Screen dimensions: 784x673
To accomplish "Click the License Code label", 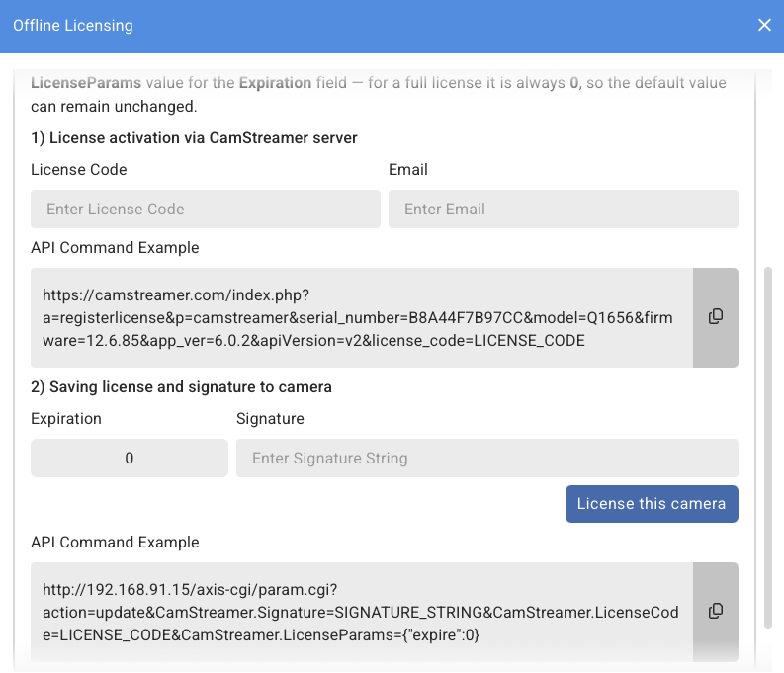I will pyautogui.click(x=79, y=170).
